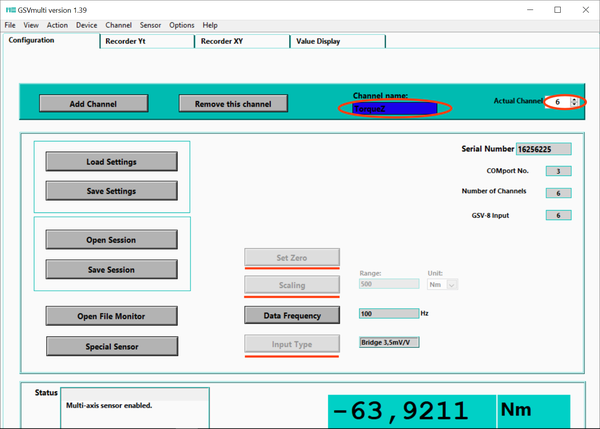
Task: Open the File Monitor
Action: click(x=111, y=316)
